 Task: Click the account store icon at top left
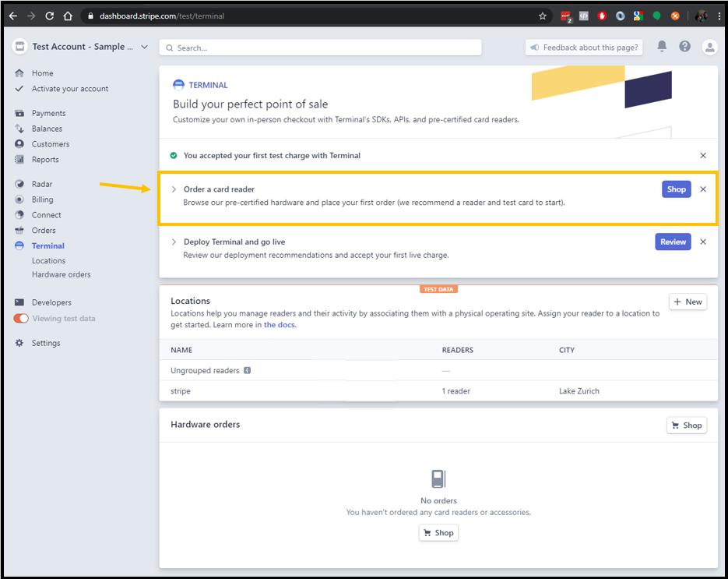pos(19,47)
